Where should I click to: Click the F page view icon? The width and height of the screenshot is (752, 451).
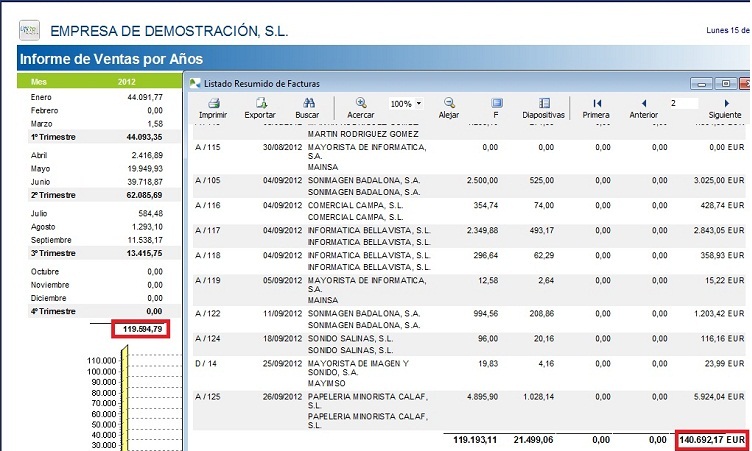[497, 103]
